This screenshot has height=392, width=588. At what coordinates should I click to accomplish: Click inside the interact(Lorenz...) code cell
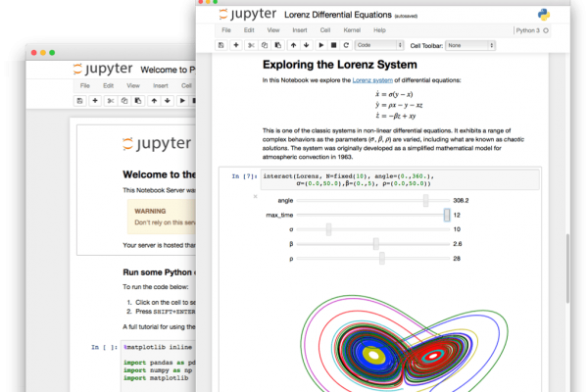click(400, 179)
